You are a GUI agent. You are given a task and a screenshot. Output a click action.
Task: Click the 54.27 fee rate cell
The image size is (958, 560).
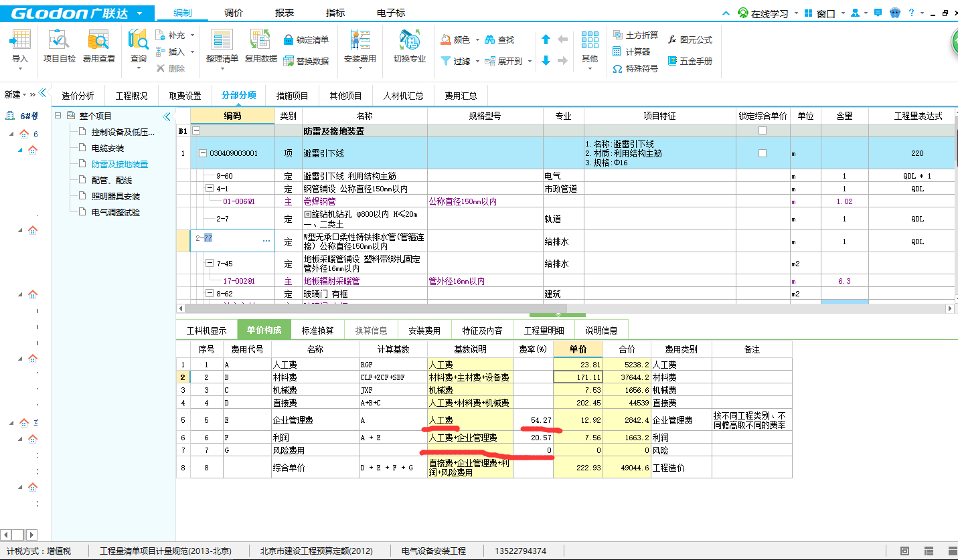[x=533, y=419]
